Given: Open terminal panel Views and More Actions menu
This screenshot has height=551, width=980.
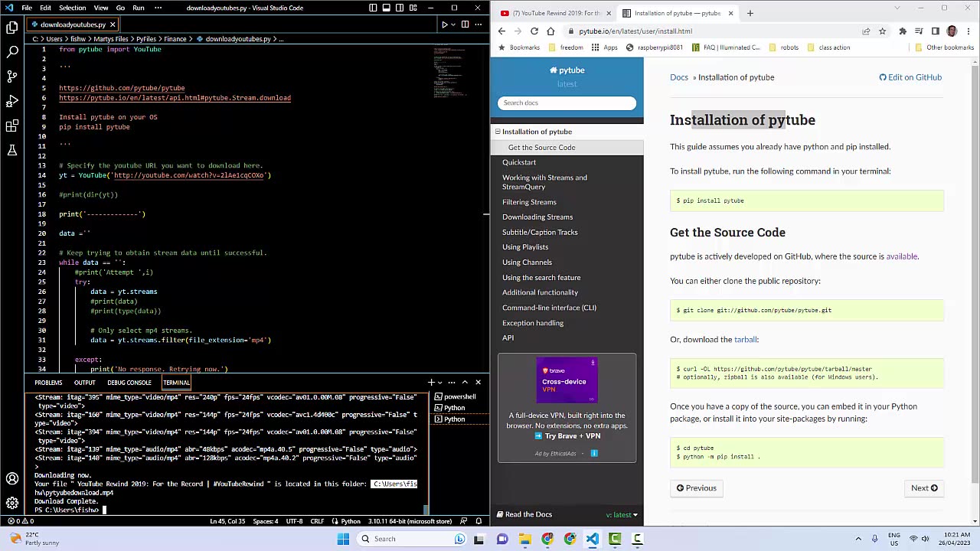Looking at the screenshot, I should point(452,382).
